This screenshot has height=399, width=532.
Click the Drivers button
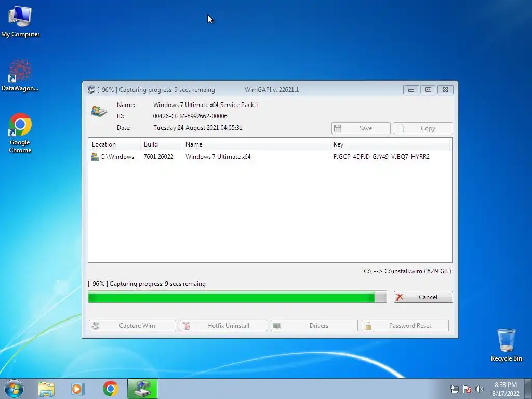314,326
